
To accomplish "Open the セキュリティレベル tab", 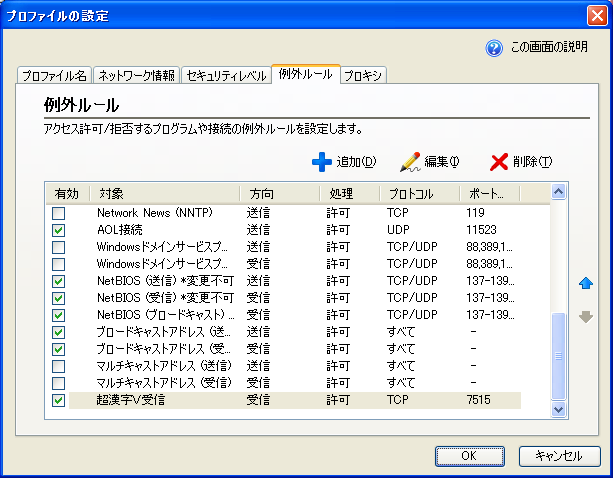I will pyautogui.click(x=226, y=76).
